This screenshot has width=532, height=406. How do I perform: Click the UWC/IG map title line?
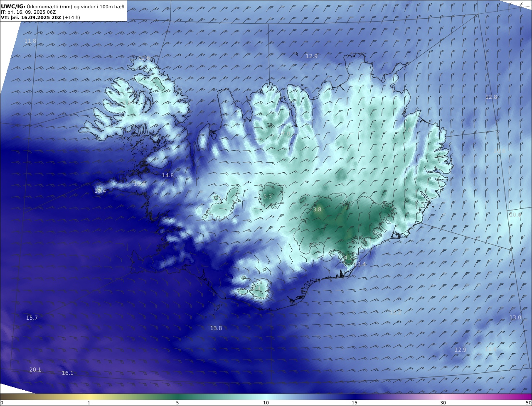point(62,6)
